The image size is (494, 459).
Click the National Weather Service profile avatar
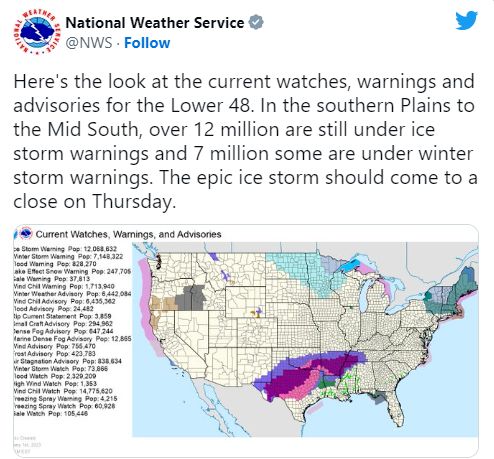[x=37, y=32]
